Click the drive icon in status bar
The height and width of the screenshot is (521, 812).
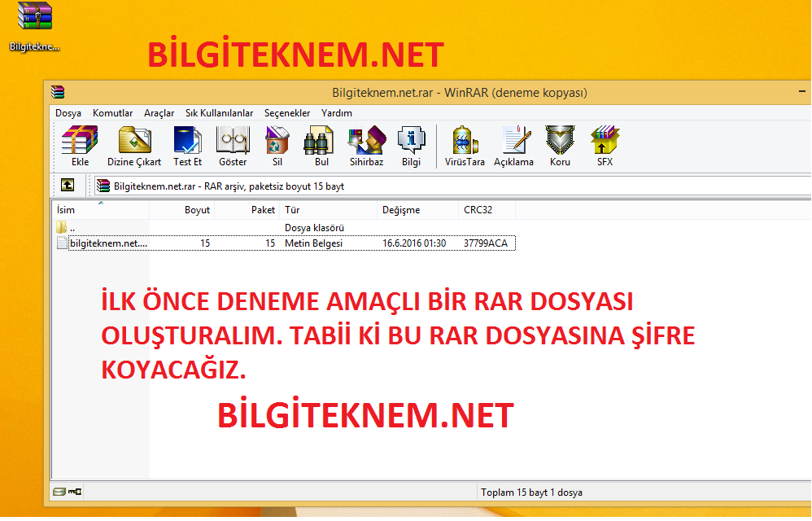59,492
